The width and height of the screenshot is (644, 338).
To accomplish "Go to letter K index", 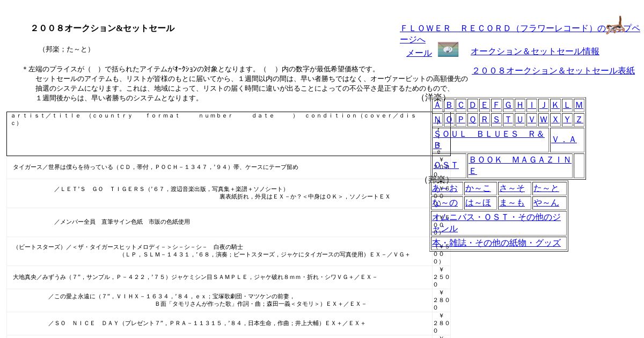I will point(555,105).
